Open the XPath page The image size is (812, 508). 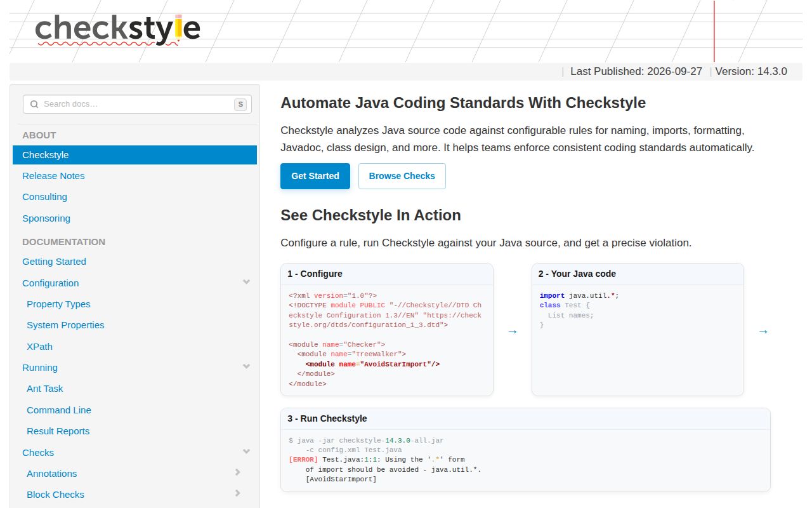pos(39,347)
